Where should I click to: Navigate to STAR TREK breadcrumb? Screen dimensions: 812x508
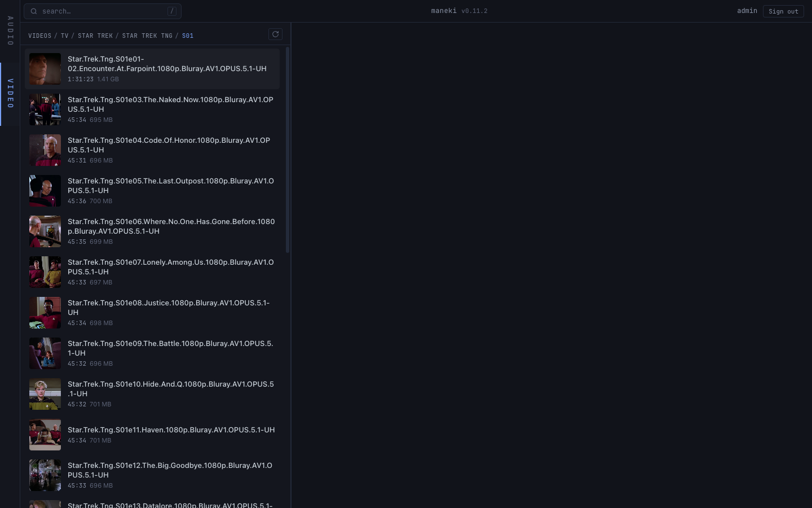[x=95, y=36]
